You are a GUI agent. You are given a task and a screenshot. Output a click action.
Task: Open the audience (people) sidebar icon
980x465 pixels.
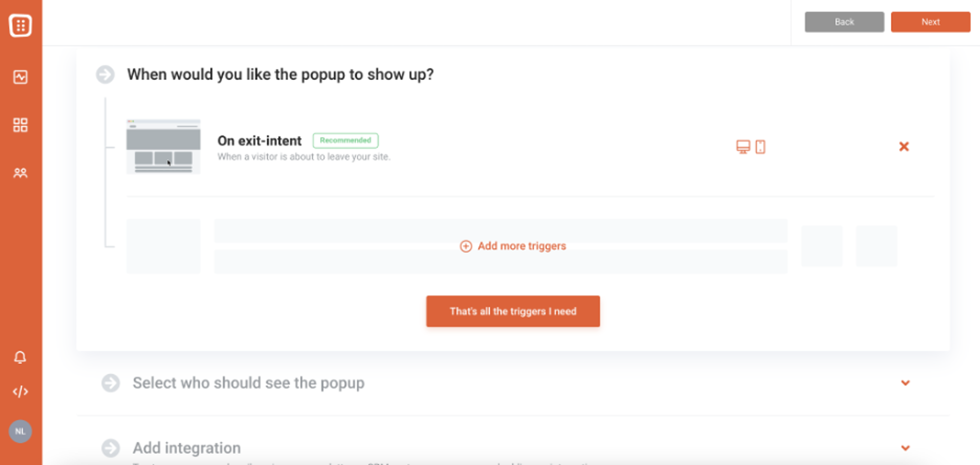pos(20,174)
